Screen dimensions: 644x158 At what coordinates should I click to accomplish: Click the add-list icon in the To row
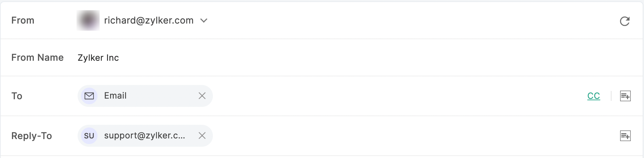click(625, 96)
